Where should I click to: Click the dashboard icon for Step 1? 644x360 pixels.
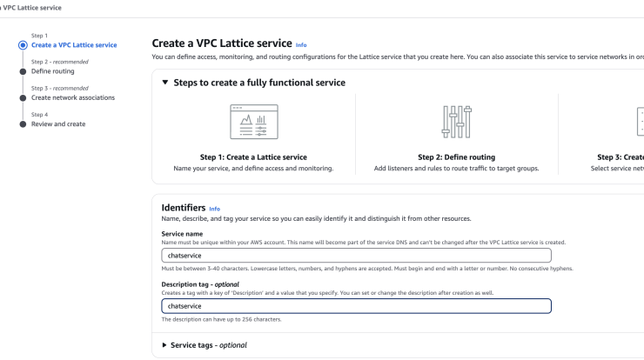pos(254,122)
